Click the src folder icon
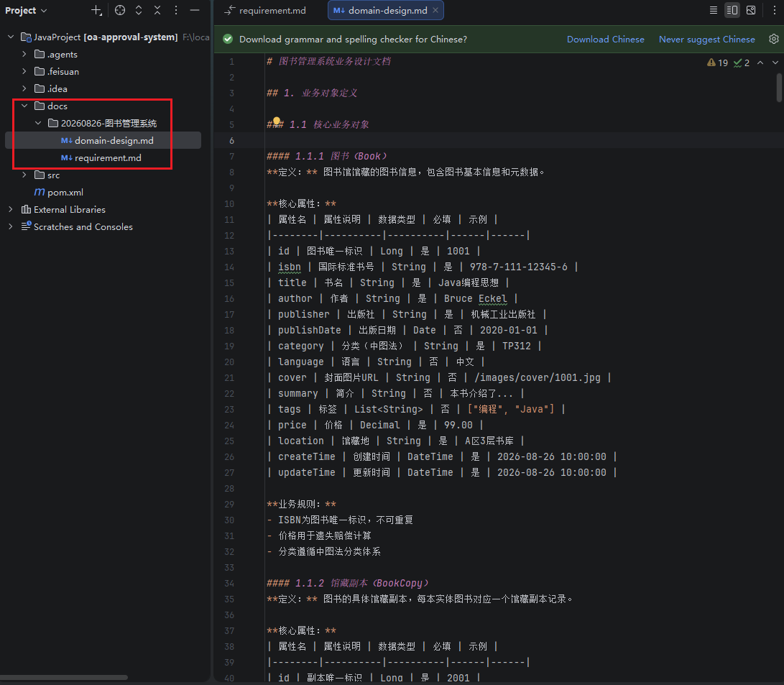The image size is (784, 685). (40, 175)
